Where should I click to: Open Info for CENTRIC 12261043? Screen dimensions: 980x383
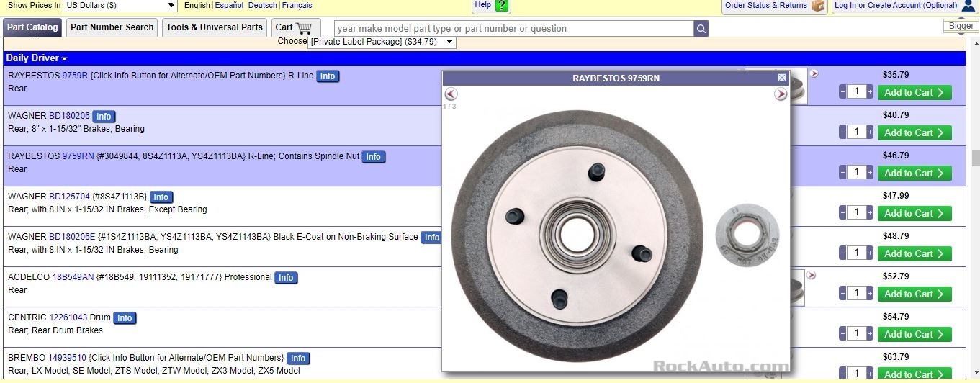pos(125,318)
